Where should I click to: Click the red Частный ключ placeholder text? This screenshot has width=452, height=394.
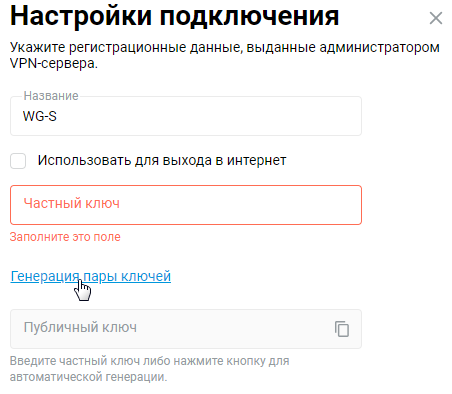click(x=71, y=203)
